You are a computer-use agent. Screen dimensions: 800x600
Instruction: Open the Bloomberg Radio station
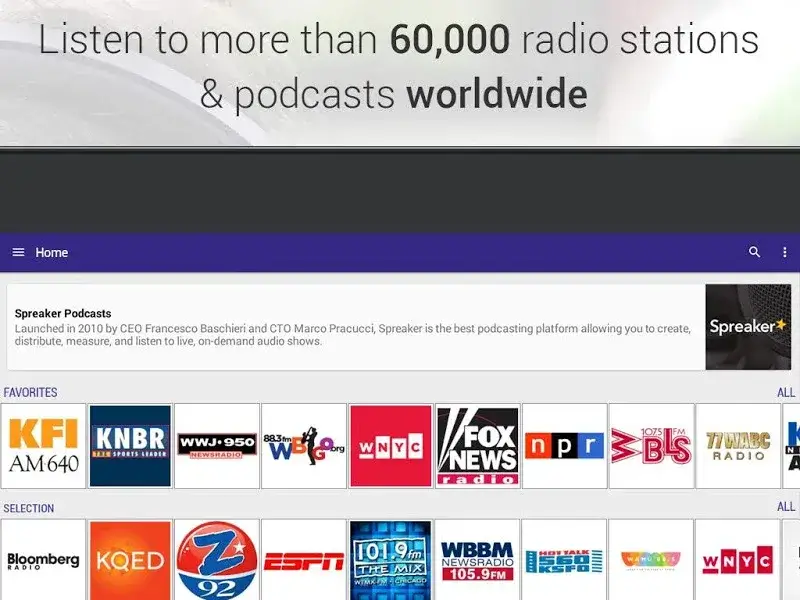42,558
